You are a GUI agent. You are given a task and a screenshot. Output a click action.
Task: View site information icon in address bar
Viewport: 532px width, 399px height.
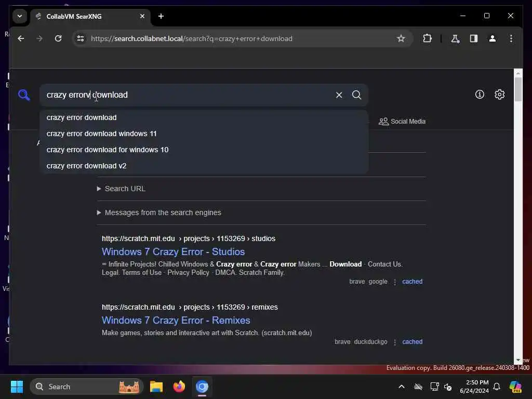click(81, 38)
